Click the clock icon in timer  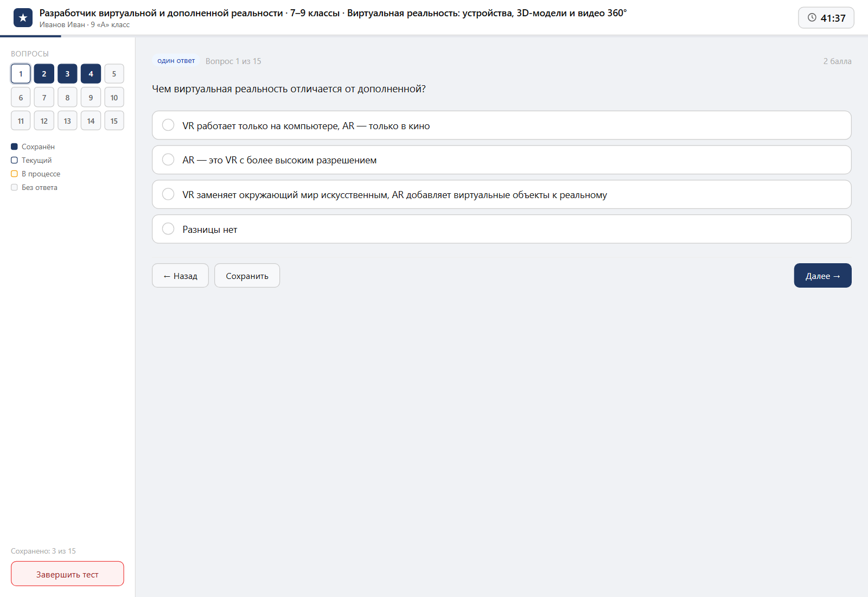click(x=812, y=17)
